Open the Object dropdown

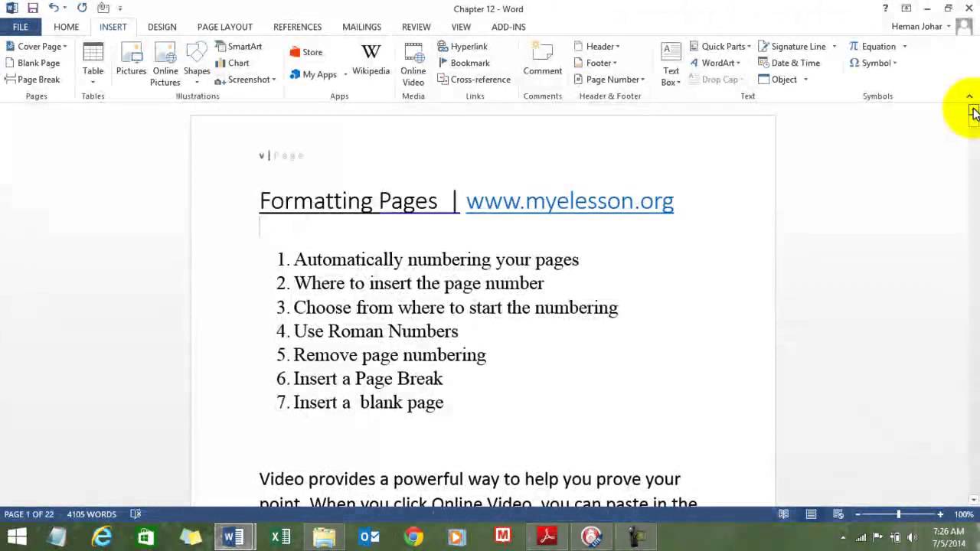click(x=805, y=80)
